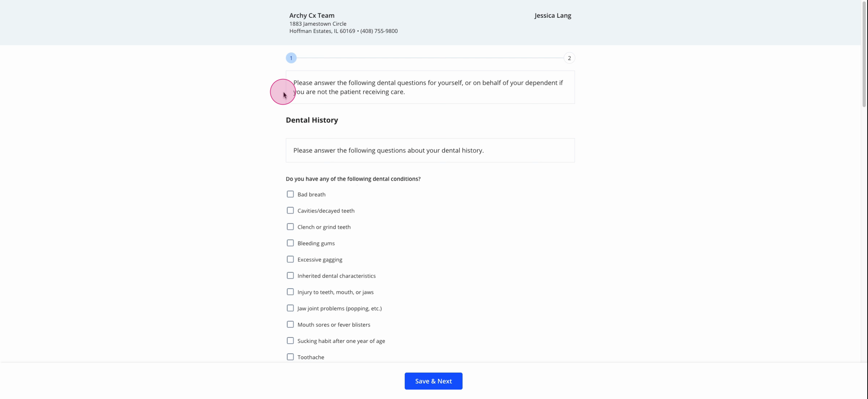
Task: Click the Jessica Lang patient name
Action: click(553, 16)
